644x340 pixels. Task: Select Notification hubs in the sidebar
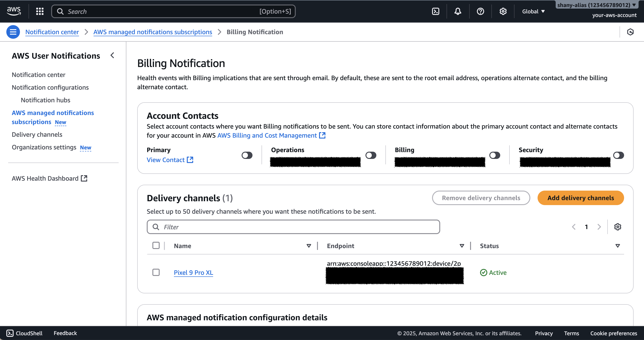coord(45,100)
